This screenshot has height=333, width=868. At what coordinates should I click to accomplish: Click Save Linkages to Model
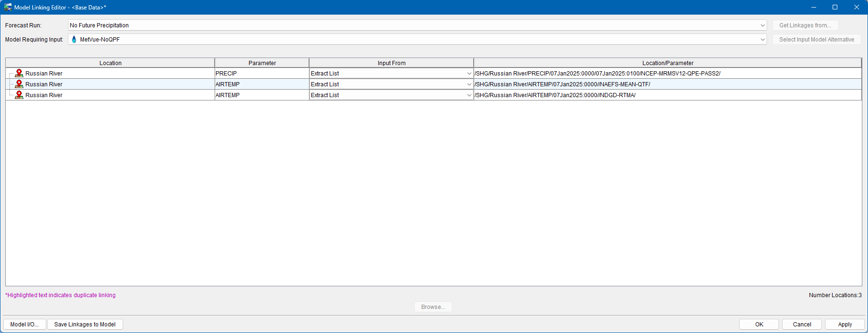(85, 325)
